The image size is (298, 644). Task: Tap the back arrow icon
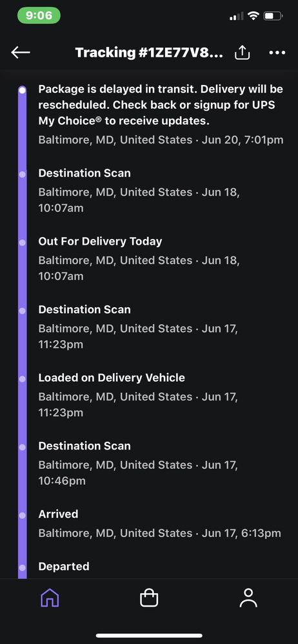[x=21, y=52]
